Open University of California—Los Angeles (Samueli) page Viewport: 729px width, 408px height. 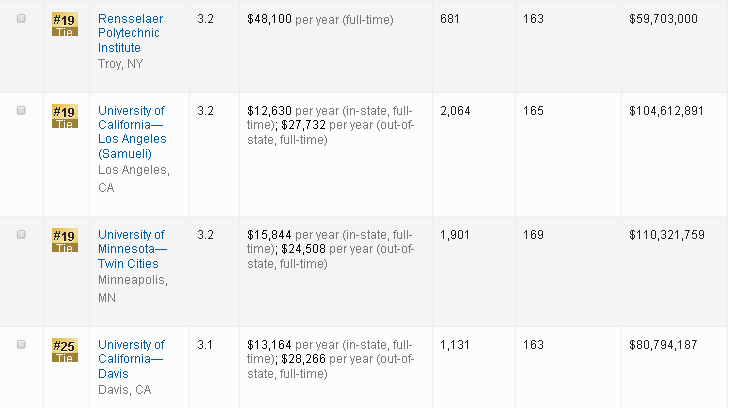132,131
